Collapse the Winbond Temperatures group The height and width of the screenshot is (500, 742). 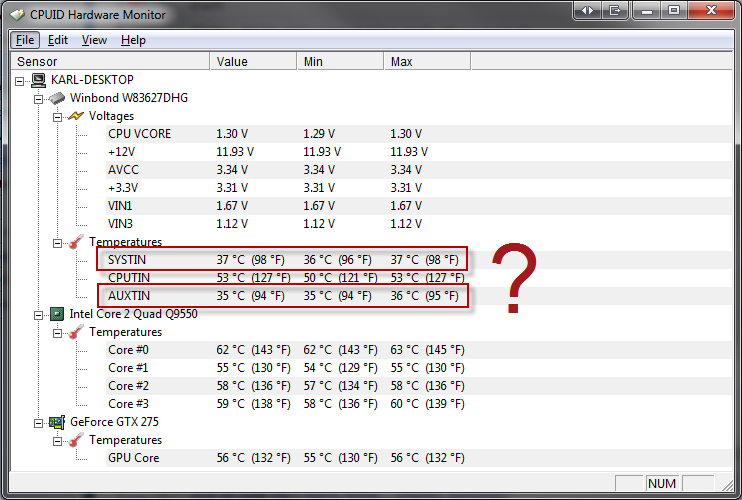[57, 244]
